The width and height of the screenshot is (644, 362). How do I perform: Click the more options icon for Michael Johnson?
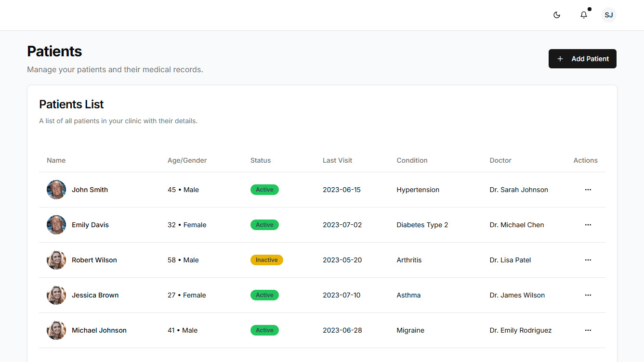(x=588, y=330)
